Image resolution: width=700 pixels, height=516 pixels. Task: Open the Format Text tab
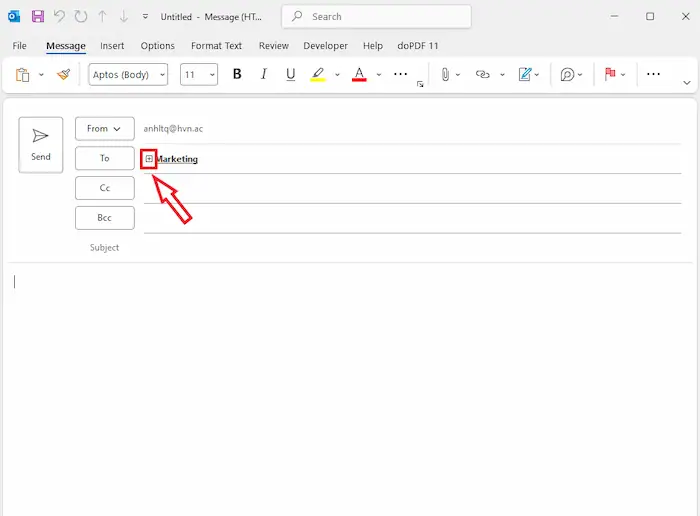[216, 46]
